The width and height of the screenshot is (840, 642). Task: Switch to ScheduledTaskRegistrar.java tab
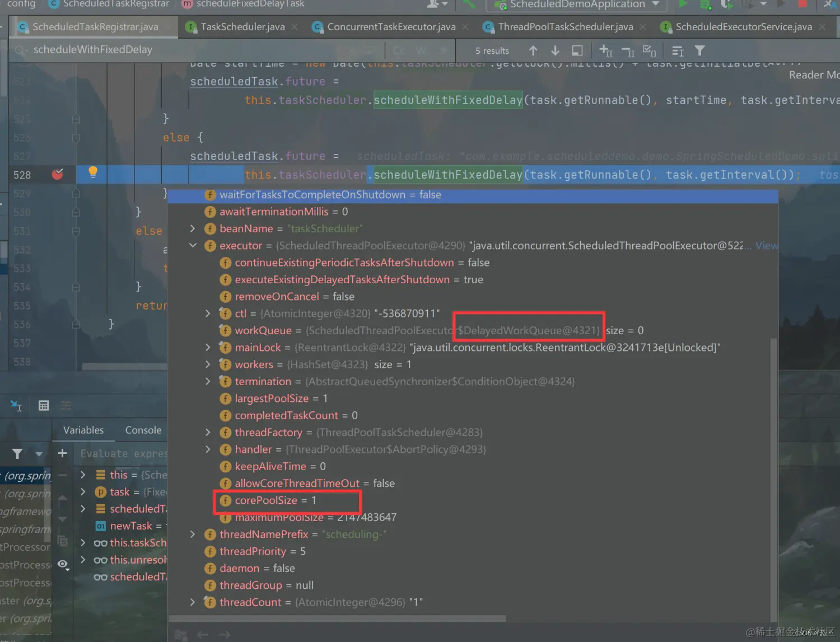pos(95,27)
